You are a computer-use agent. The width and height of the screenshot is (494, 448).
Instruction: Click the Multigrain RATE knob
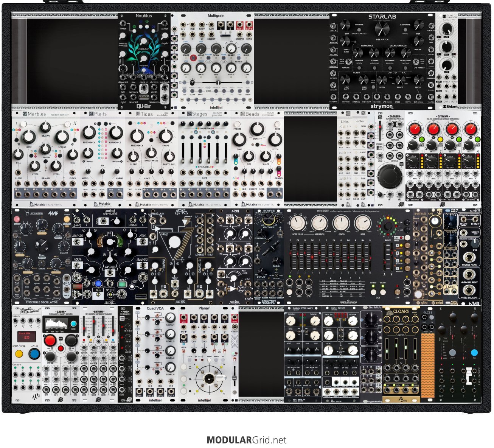[201, 68]
